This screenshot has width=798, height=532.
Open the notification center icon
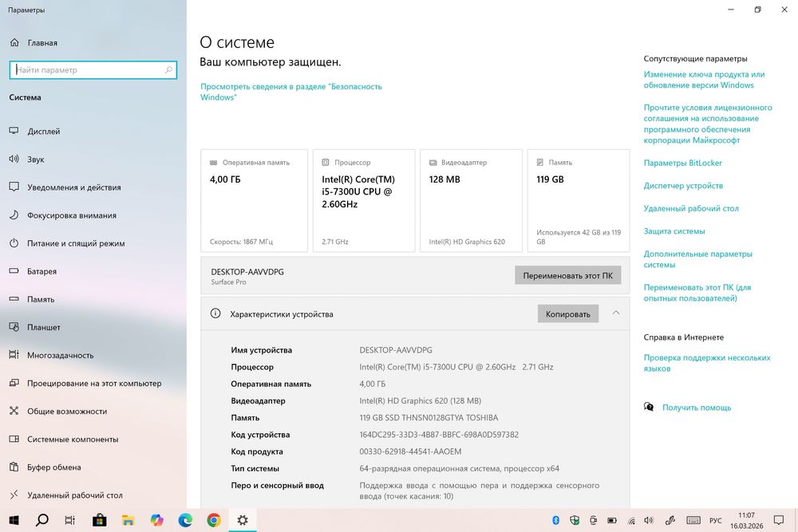coord(779,520)
